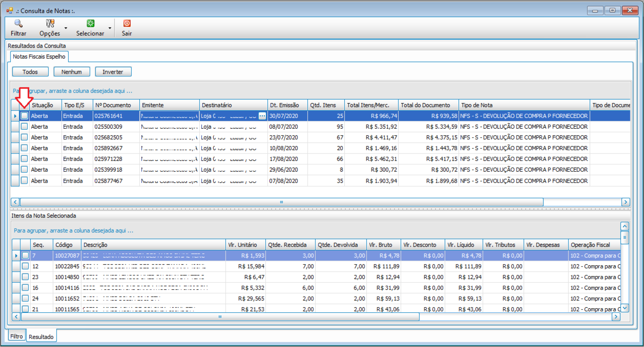Sort items by Vlr. Líquido header
644x347 pixels.
[464, 245]
